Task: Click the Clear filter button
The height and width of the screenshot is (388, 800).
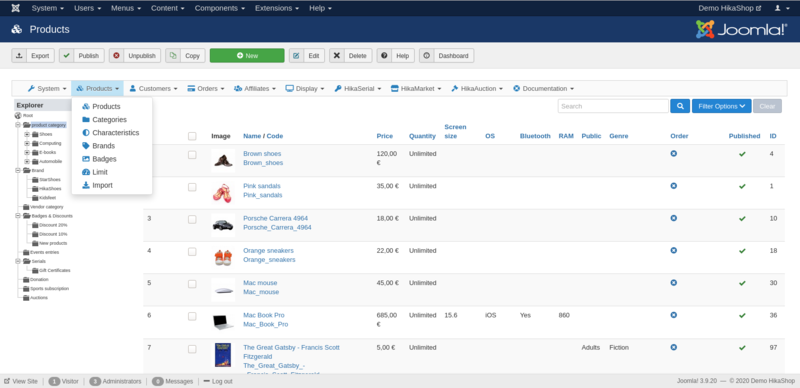Action: 767,106
